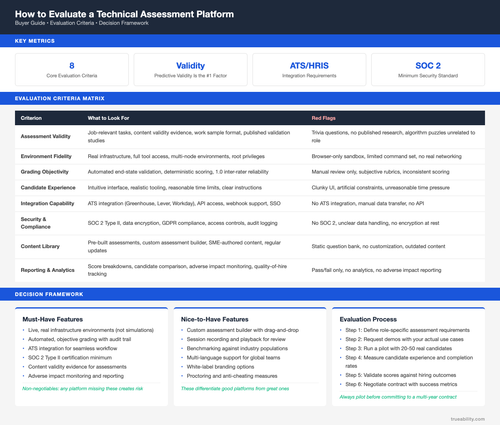Click bullet 'Benchmarking against industry populations'
This screenshot has width=500, height=425.
[237, 348]
